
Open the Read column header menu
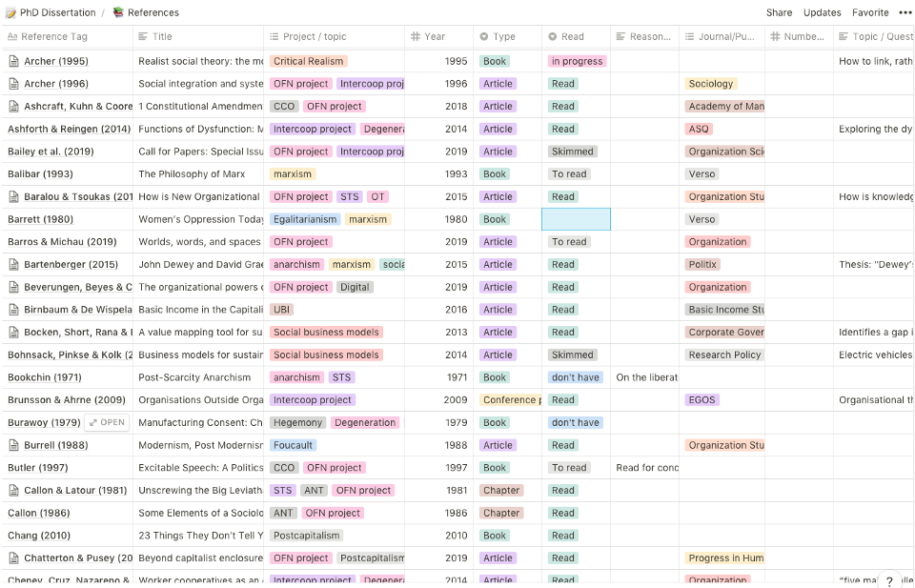click(x=572, y=36)
